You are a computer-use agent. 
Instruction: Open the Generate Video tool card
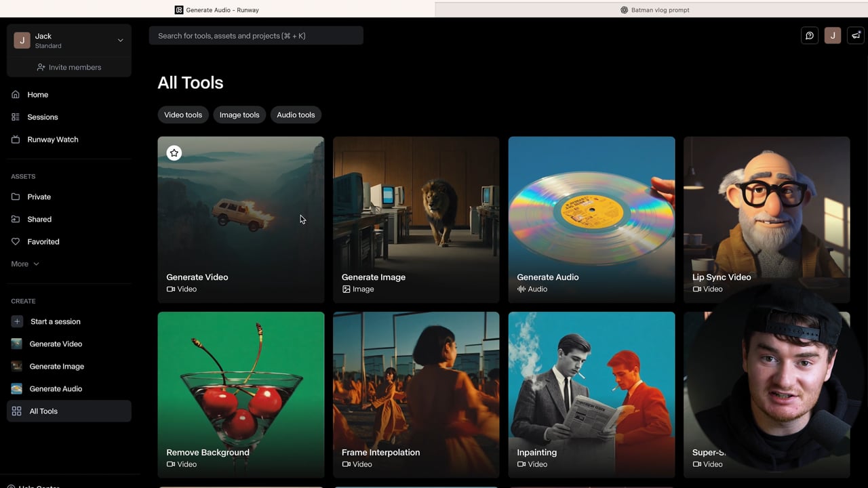tap(241, 220)
